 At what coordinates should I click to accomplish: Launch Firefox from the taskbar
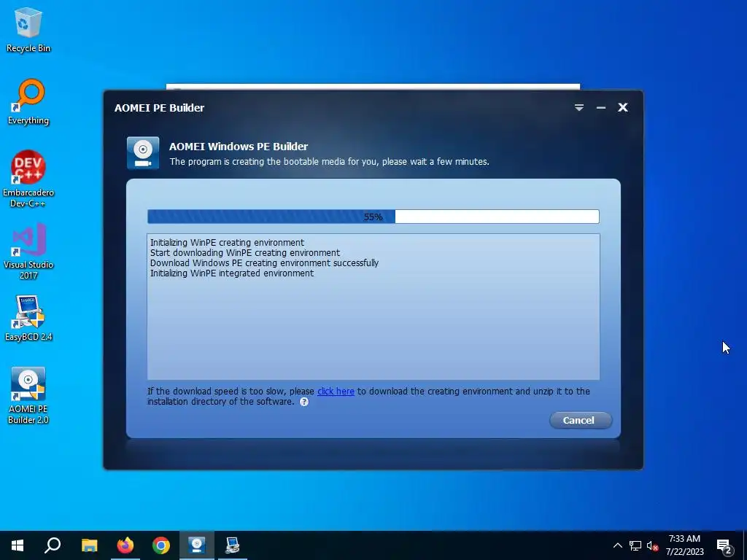point(125,545)
